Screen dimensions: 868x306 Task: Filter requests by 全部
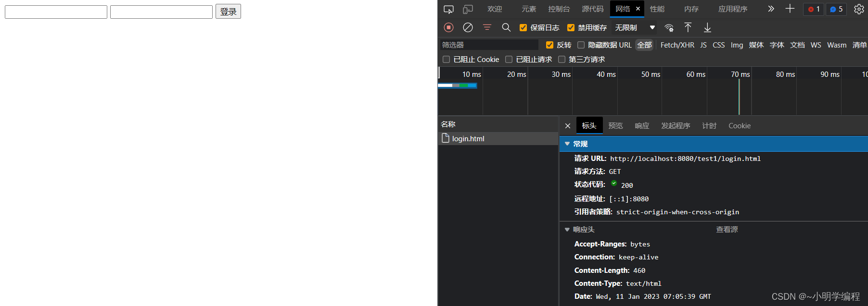(644, 45)
